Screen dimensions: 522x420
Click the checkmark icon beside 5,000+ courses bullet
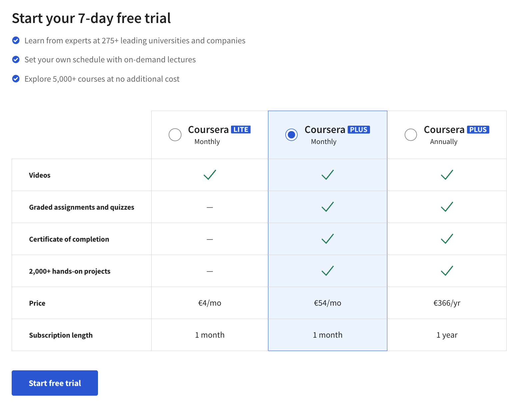click(x=16, y=79)
